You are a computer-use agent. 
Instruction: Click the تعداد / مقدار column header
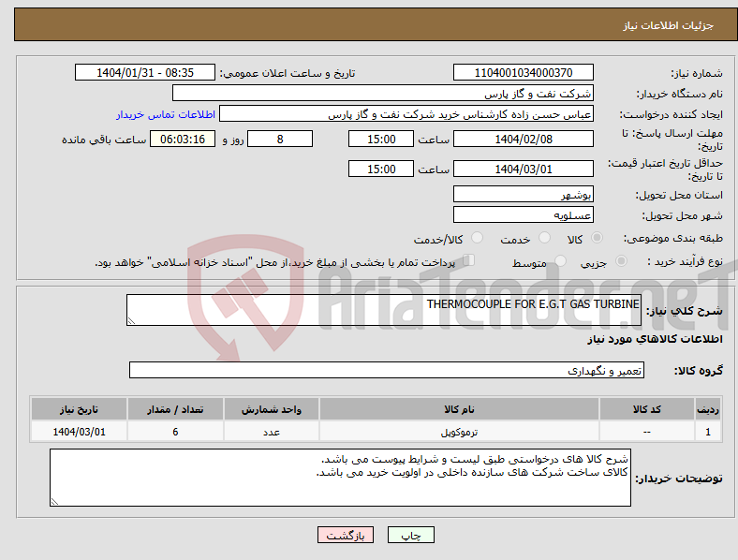175,409
